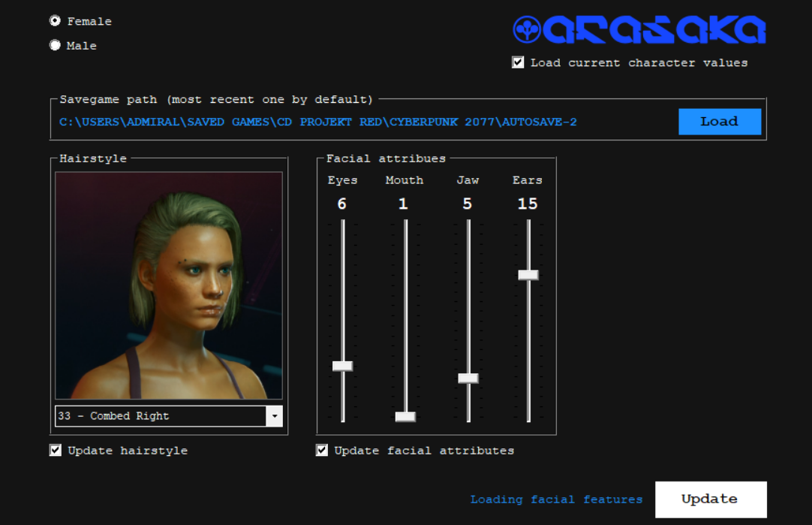Click the Jaw slider handle
Screen dimensions: 812x525
(x=468, y=378)
